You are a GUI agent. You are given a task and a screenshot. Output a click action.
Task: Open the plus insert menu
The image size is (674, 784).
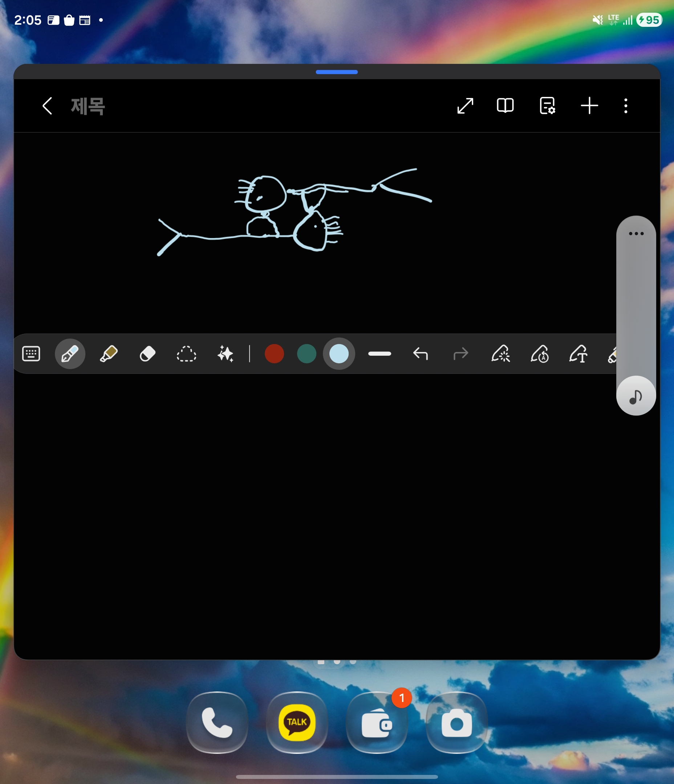coord(589,106)
